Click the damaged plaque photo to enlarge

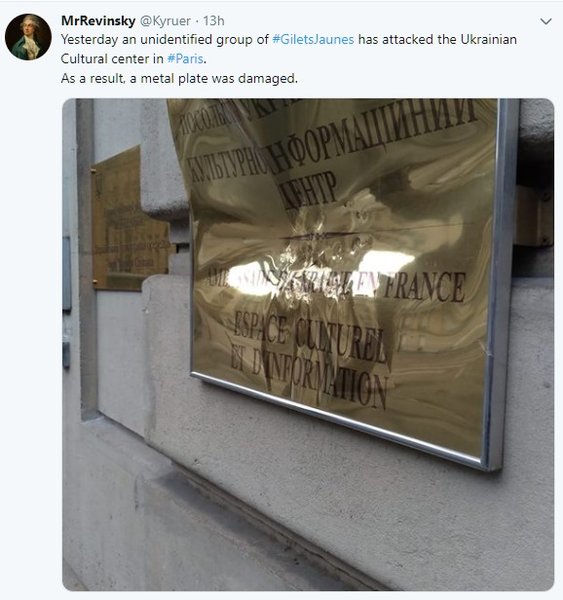point(308,344)
